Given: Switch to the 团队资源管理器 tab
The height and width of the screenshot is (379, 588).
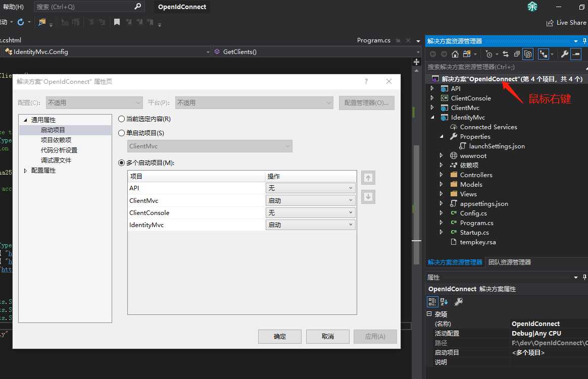Looking at the screenshot, I should 510,262.
